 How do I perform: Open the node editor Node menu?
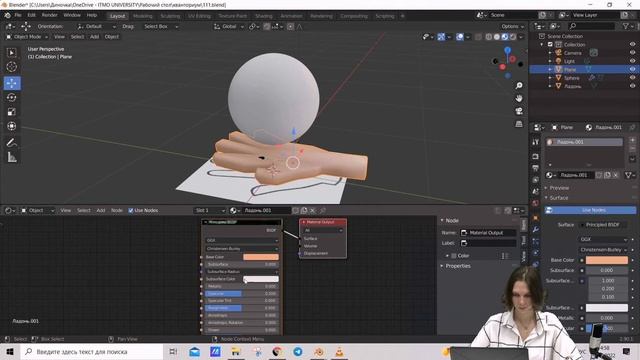pos(117,211)
